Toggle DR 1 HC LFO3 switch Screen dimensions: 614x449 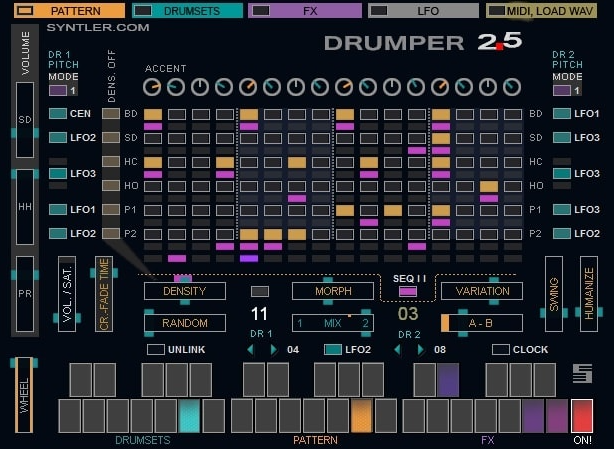(58, 173)
